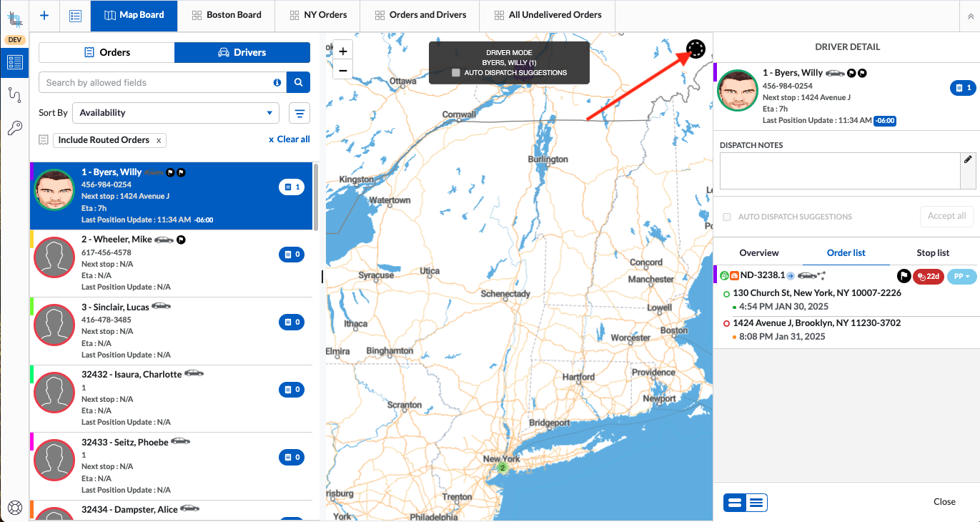Viewport: 980px width, 522px height.
Task: Click the Accept all button
Action: click(x=946, y=216)
